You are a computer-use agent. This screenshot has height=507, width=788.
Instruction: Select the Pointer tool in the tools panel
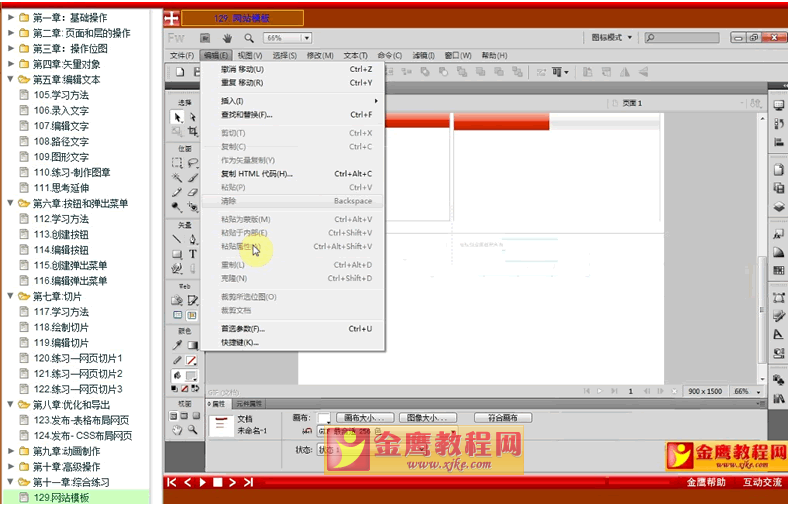point(177,117)
